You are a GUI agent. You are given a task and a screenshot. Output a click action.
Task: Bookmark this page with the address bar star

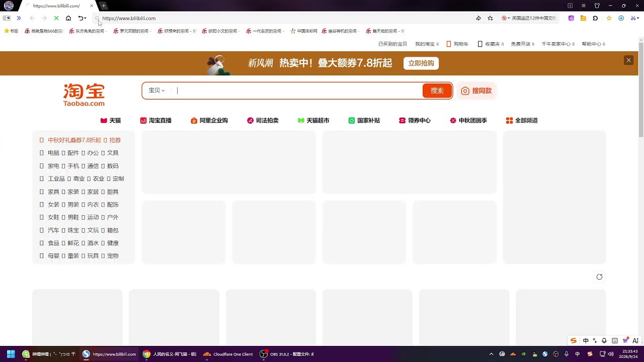[x=491, y=18]
